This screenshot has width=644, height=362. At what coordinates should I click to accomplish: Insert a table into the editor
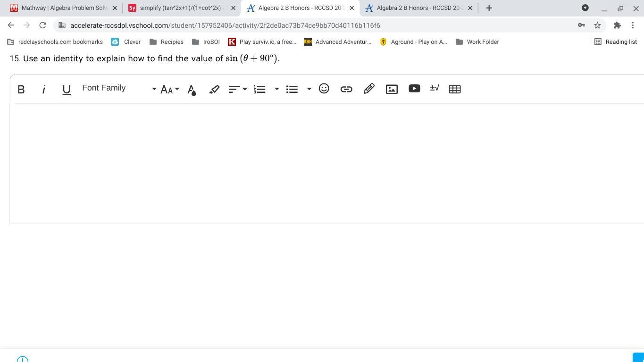[x=455, y=89]
